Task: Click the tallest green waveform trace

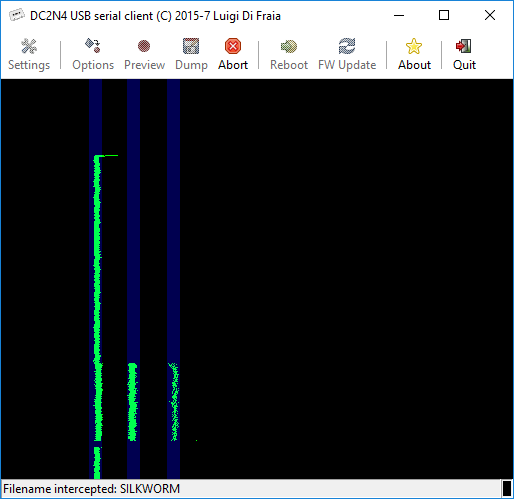Action: click(x=97, y=298)
